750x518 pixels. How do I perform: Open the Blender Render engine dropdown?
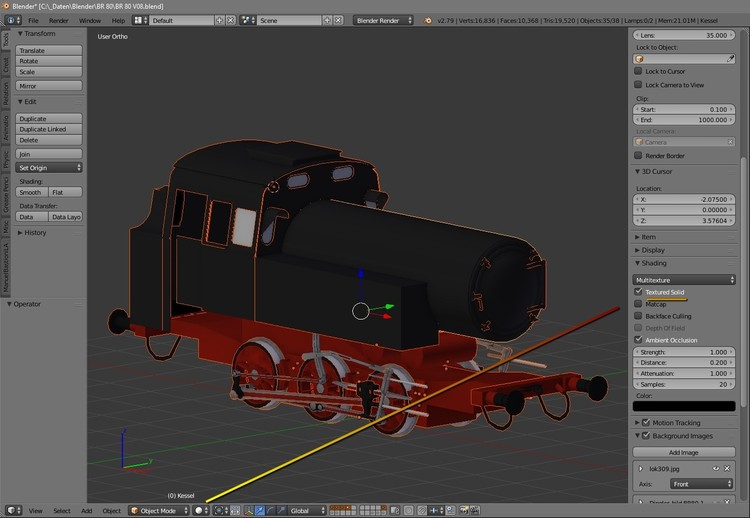(383, 21)
